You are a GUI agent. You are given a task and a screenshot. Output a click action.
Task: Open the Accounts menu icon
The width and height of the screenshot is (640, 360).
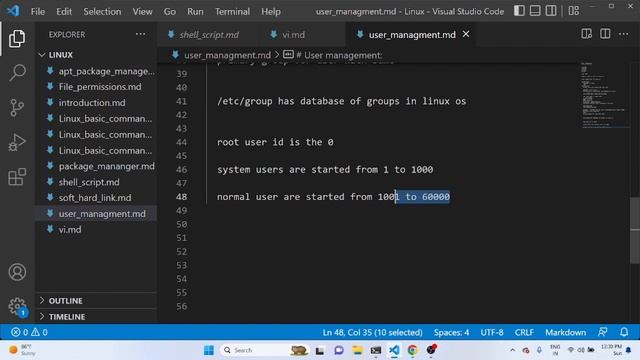(17, 272)
